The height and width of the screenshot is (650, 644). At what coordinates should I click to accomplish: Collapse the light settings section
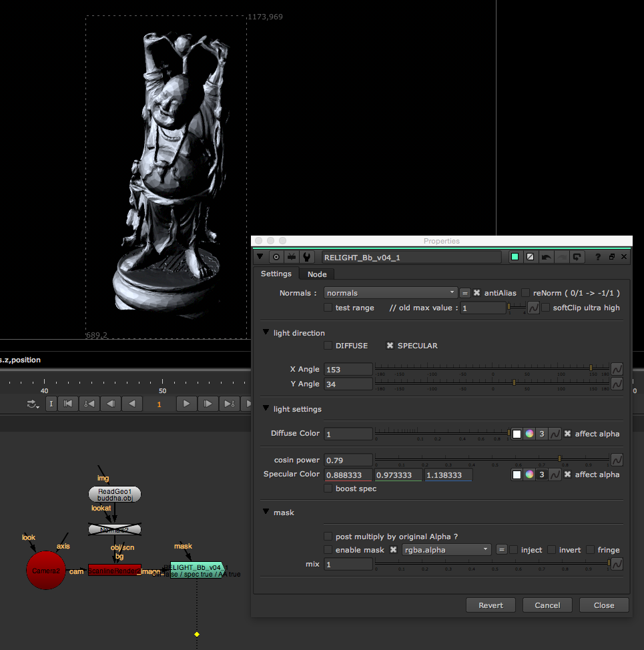266,408
